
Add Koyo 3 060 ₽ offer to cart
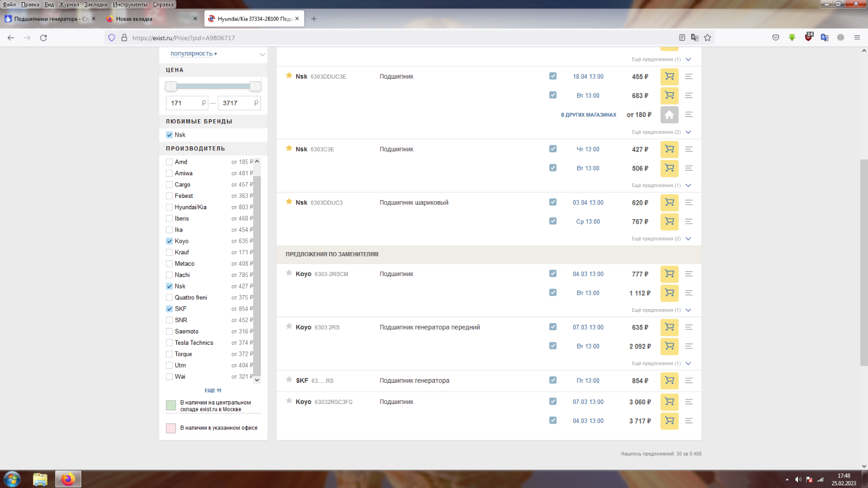click(669, 402)
